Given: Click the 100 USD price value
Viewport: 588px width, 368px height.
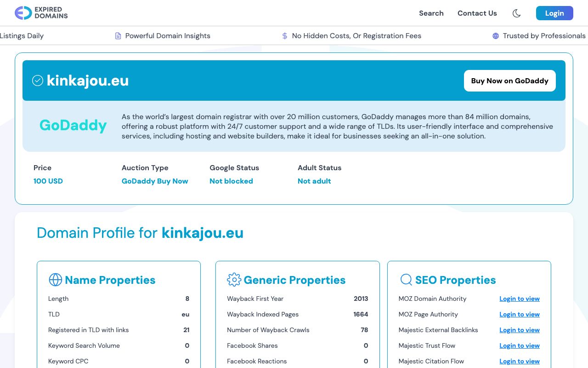Looking at the screenshot, I should click(48, 181).
